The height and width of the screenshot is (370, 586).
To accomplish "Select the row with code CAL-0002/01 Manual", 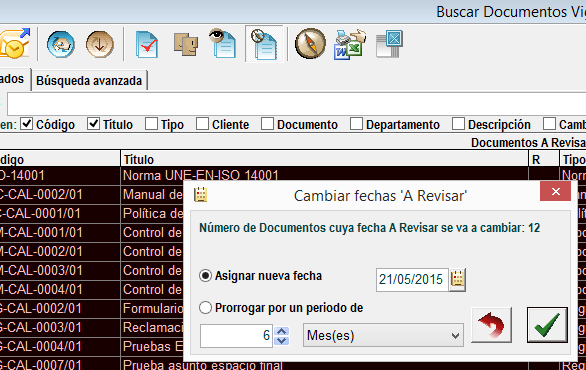I will pyautogui.click(x=92, y=194).
